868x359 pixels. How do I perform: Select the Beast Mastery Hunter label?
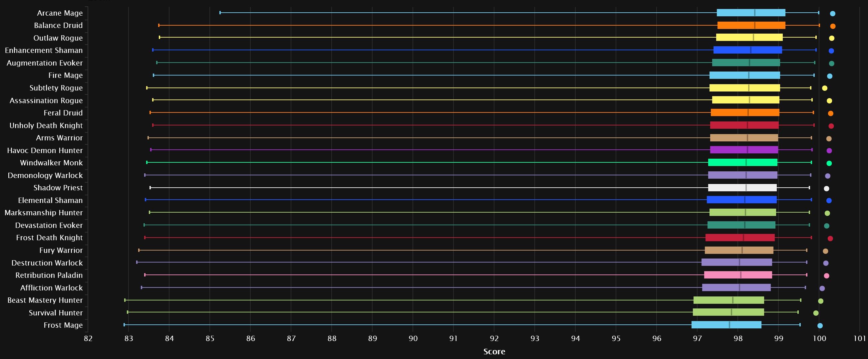click(x=45, y=300)
